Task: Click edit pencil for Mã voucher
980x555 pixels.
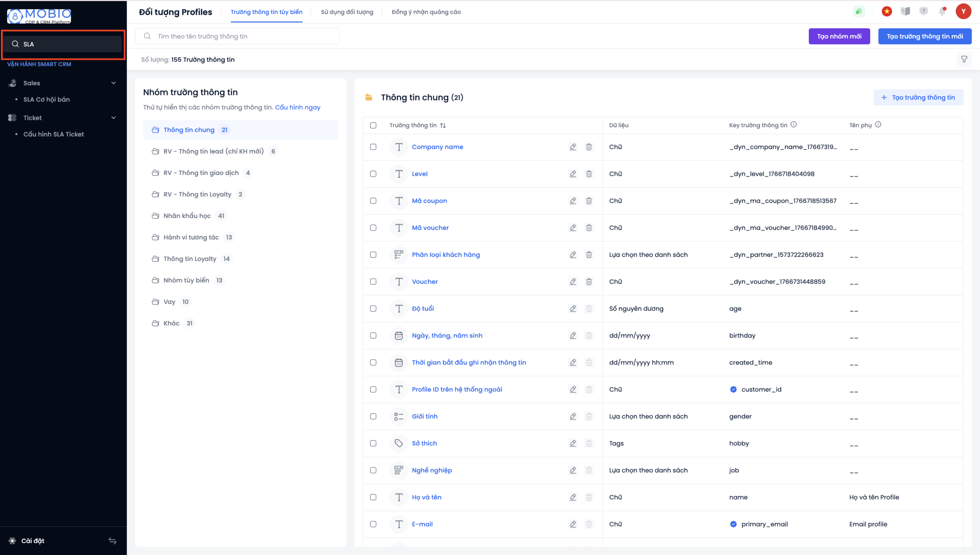Action: (573, 228)
